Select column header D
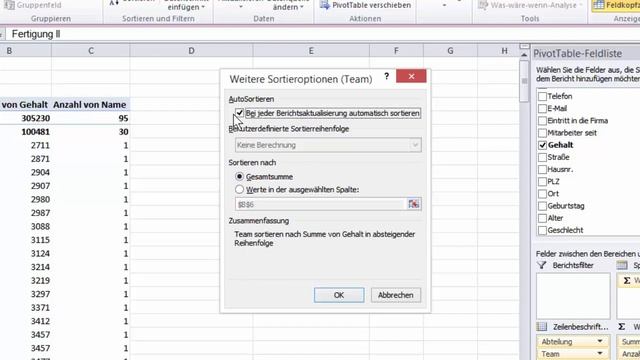The height and width of the screenshot is (360, 640). [x=191, y=51]
